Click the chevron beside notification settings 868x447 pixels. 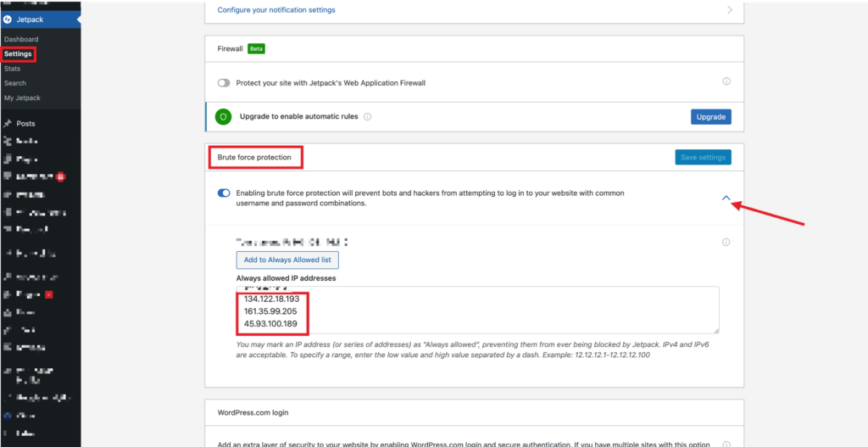point(730,10)
